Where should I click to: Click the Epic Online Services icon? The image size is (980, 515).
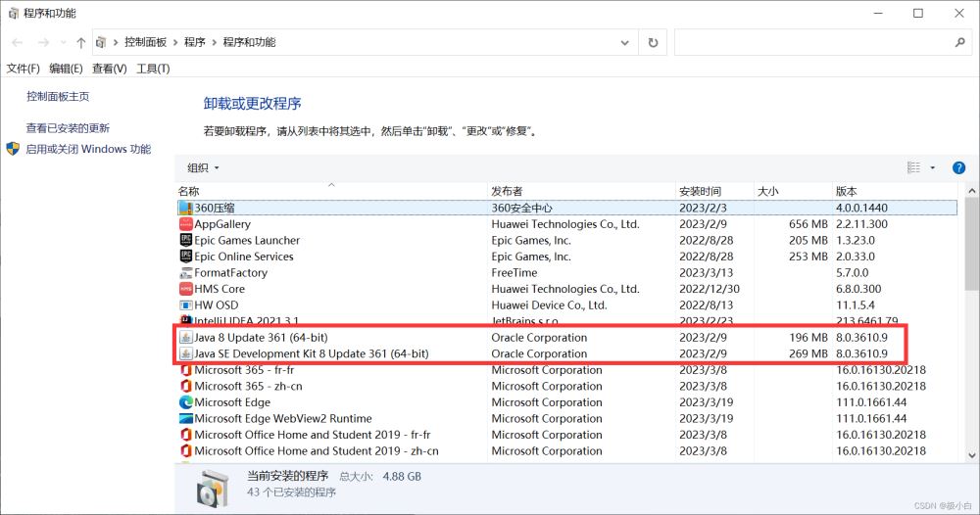[185, 257]
